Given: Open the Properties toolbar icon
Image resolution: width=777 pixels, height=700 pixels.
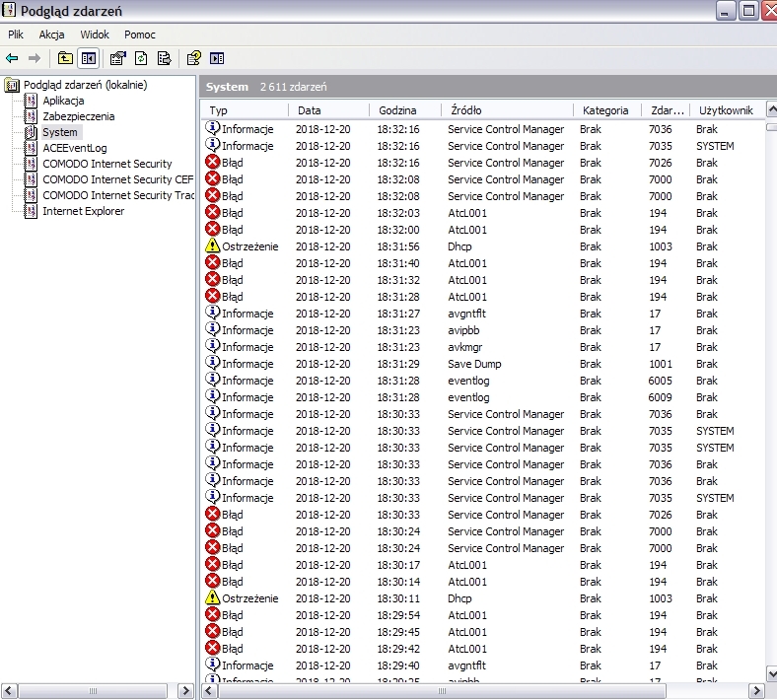Looking at the screenshot, I should point(118,58).
